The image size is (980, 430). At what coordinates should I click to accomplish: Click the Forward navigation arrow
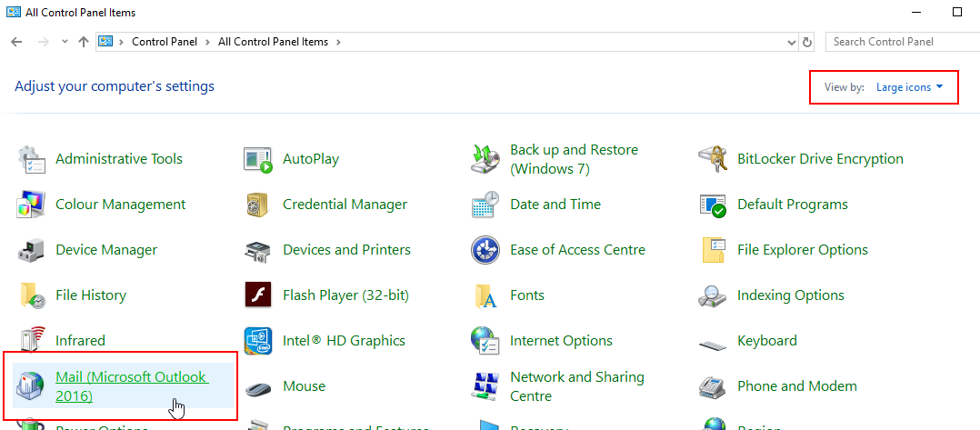tap(43, 42)
